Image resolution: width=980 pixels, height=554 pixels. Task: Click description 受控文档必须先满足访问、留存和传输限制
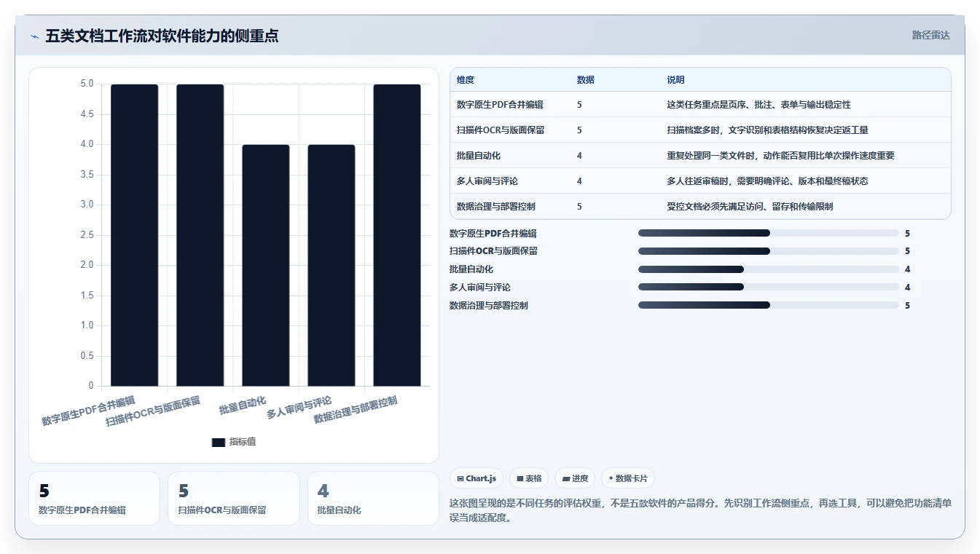click(750, 207)
